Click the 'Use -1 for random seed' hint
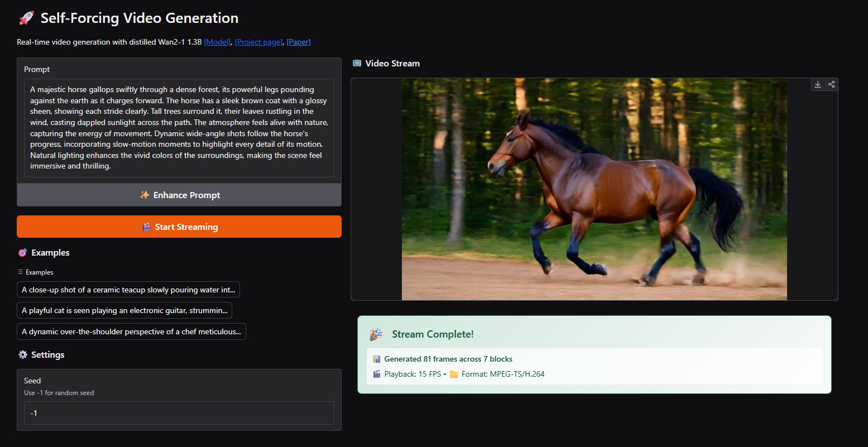This screenshot has width=868, height=447. click(x=59, y=393)
